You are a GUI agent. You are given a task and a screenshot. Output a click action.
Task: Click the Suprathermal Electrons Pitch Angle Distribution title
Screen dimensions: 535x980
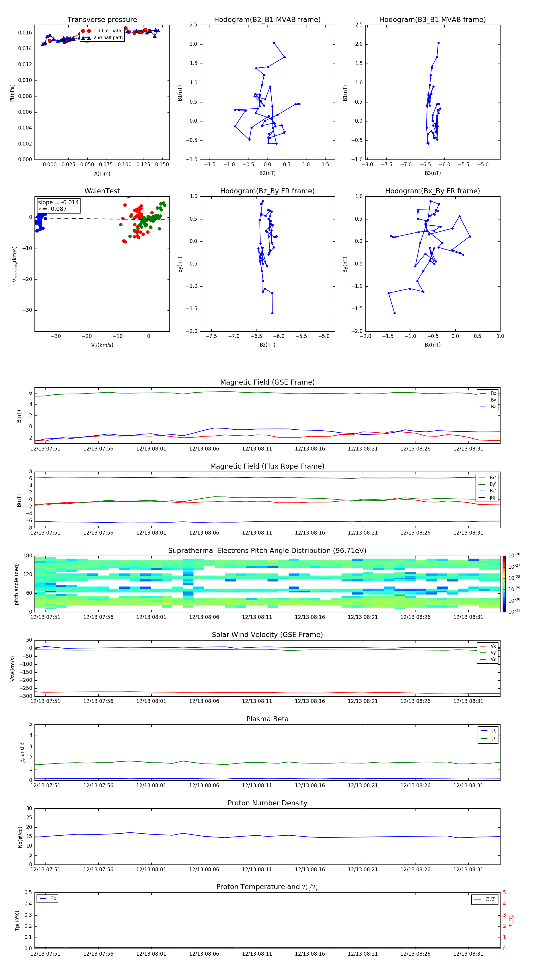(x=267, y=551)
